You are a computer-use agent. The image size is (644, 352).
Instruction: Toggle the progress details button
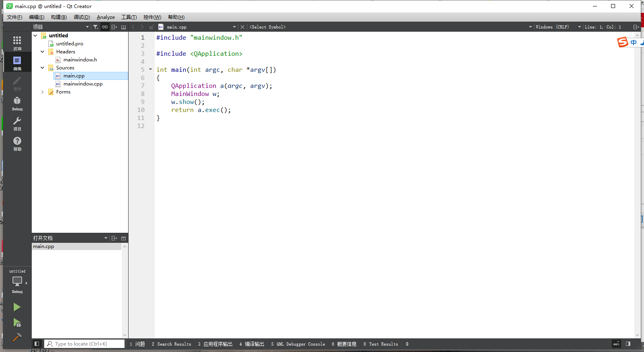click(x=616, y=344)
